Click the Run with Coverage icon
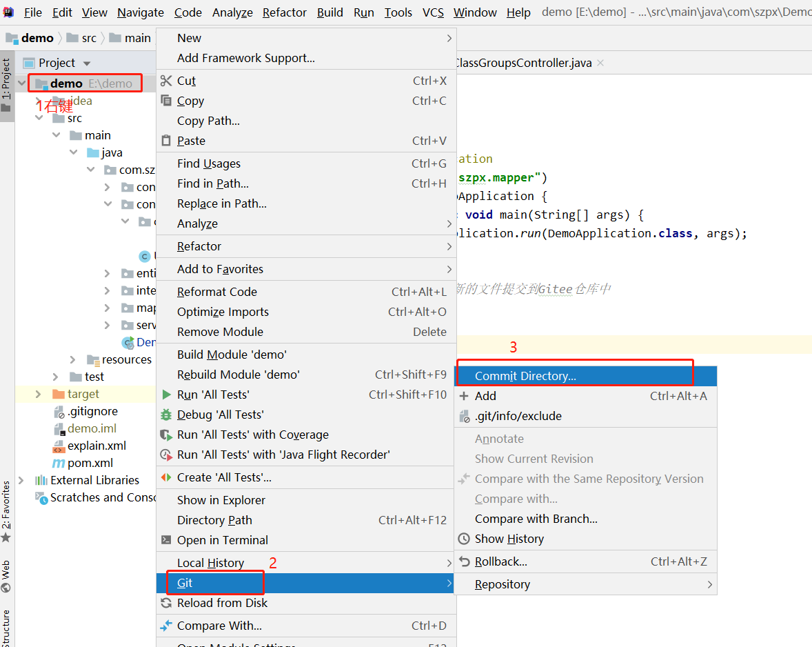This screenshot has height=647, width=812. 165,435
